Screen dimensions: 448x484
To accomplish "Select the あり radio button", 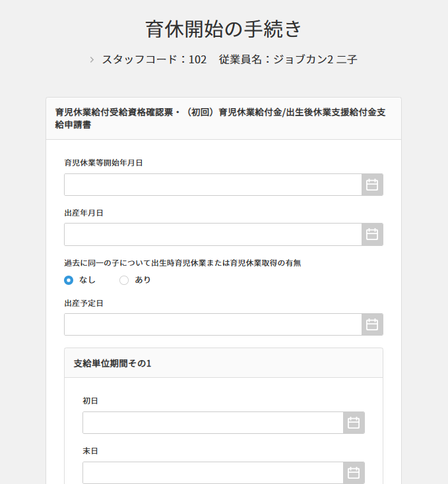I will pyautogui.click(x=124, y=280).
